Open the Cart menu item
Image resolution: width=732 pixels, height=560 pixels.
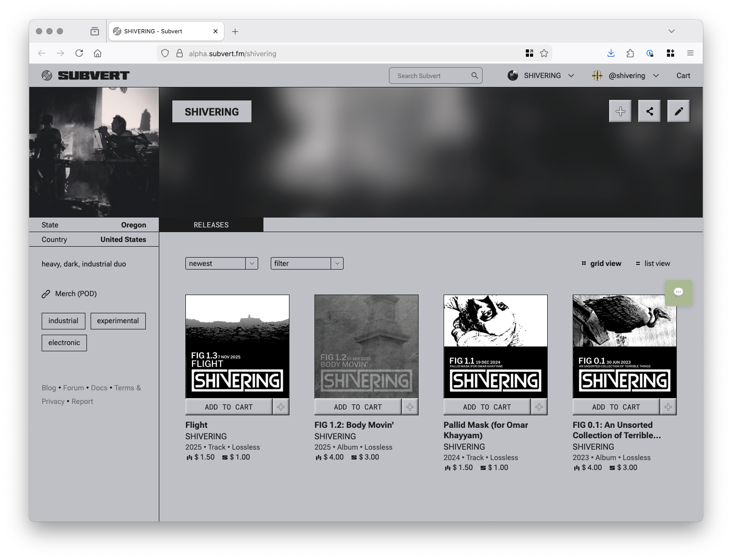683,75
